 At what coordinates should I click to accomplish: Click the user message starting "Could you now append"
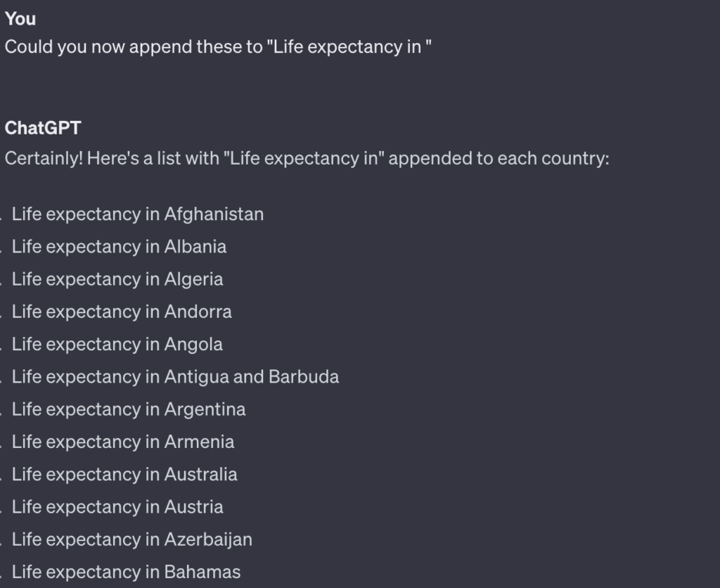(x=218, y=47)
